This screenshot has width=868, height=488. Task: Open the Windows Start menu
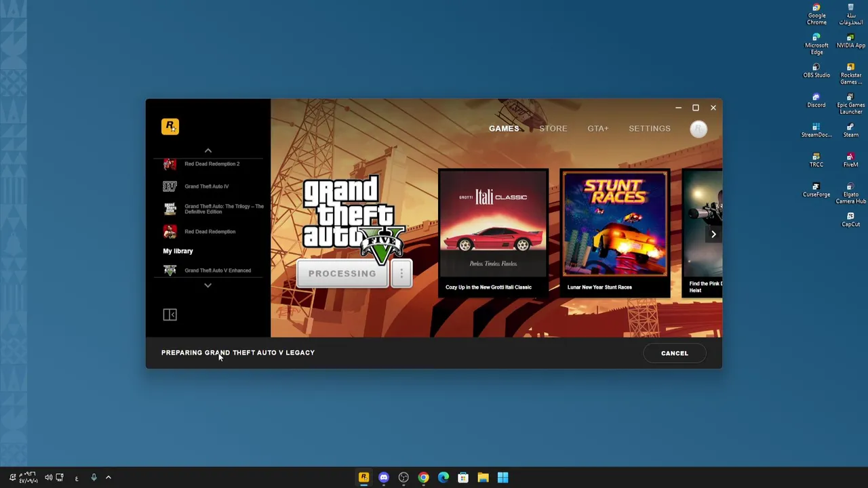pyautogui.click(x=502, y=477)
